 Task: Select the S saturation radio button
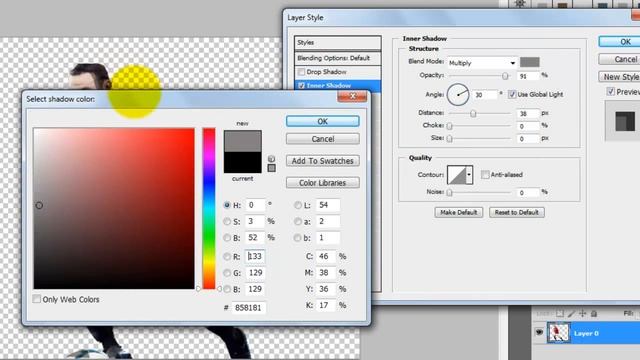227,221
